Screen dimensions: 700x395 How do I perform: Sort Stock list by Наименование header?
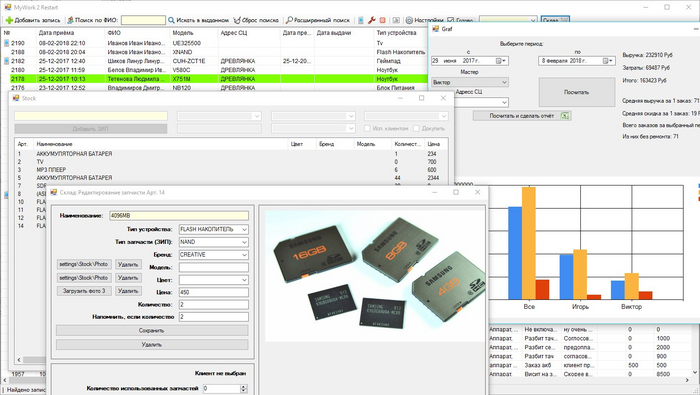(x=161, y=144)
